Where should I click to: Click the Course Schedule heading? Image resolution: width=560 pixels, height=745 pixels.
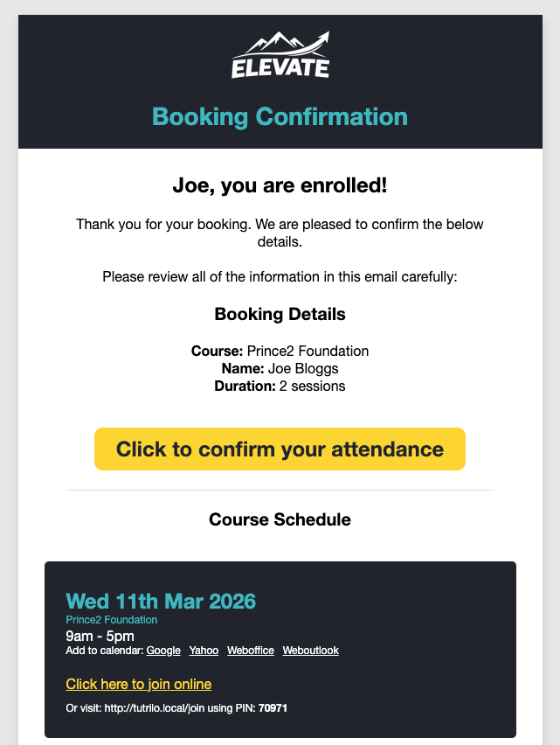[280, 519]
